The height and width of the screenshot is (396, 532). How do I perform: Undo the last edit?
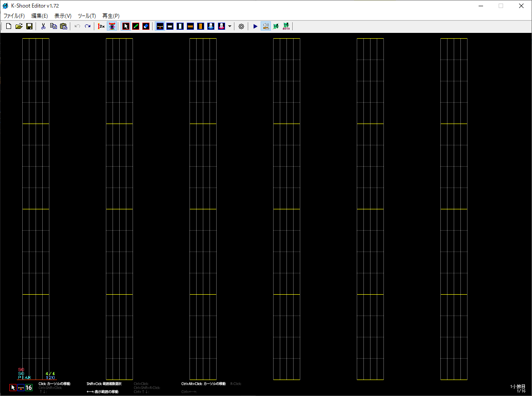(x=77, y=26)
